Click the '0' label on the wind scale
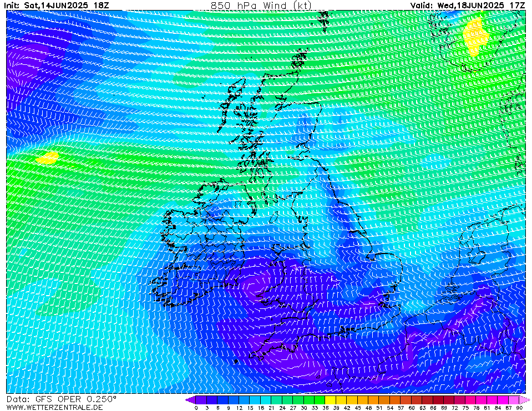The image size is (532, 411). coord(196,408)
